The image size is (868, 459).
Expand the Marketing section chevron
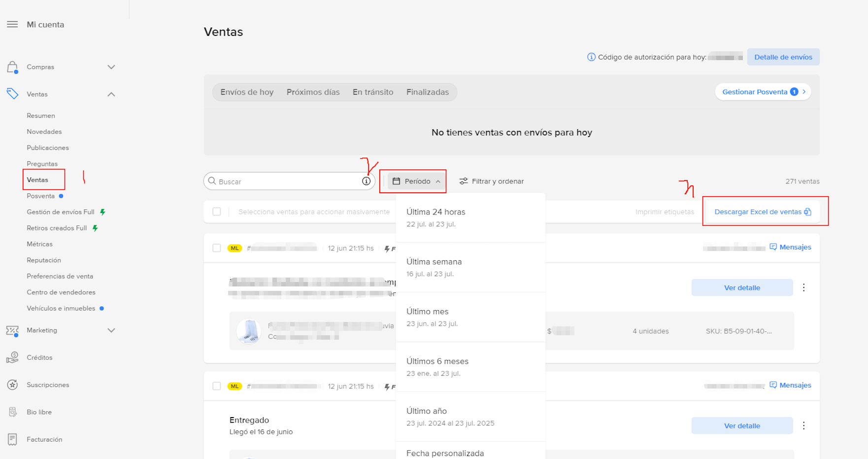tap(111, 330)
